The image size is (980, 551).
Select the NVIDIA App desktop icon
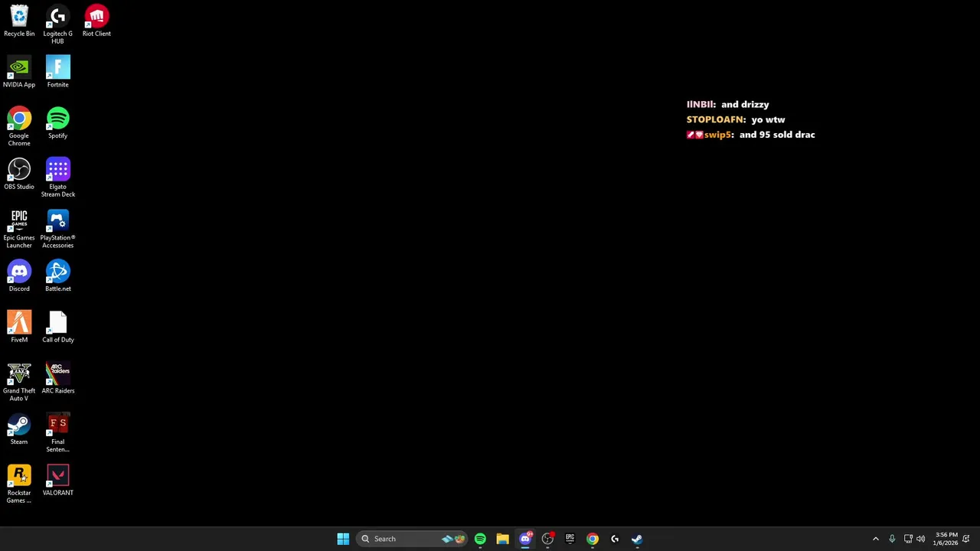click(x=19, y=72)
